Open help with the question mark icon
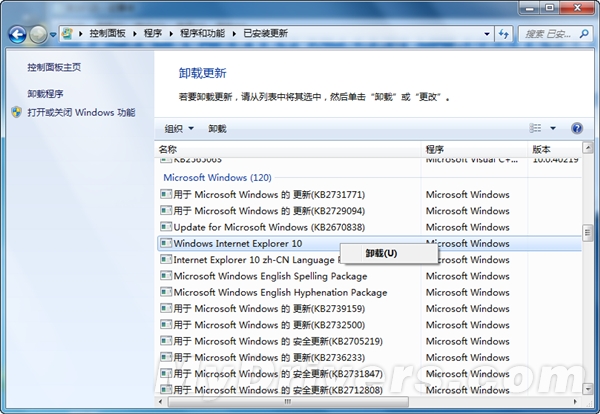Viewport: 600px width, 414px height. 577,128
